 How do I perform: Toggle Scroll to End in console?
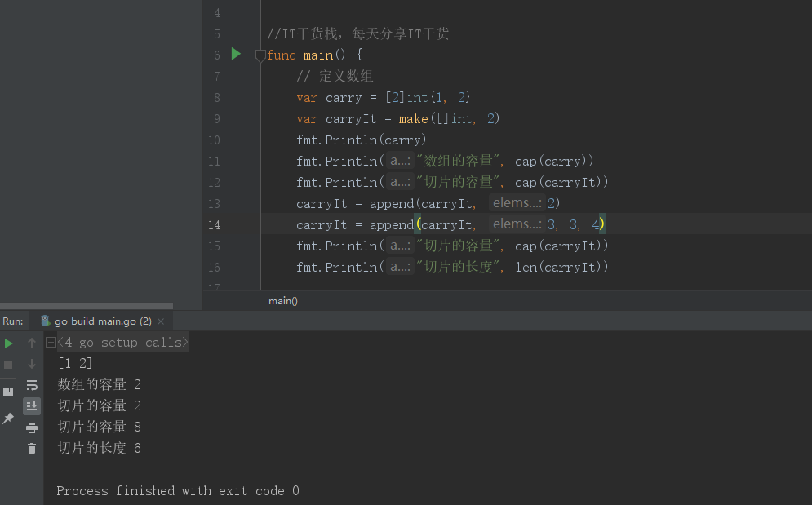coord(32,405)
